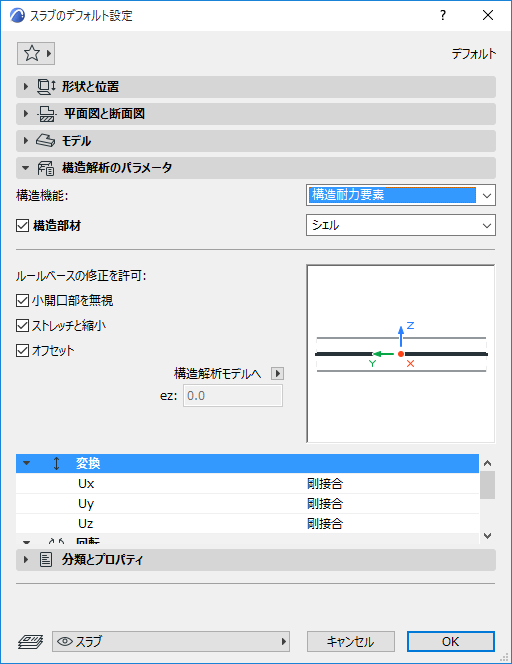Click the 分類とプロパティ panel icon
Screen dimensions: 512x664
click(46, 559)
